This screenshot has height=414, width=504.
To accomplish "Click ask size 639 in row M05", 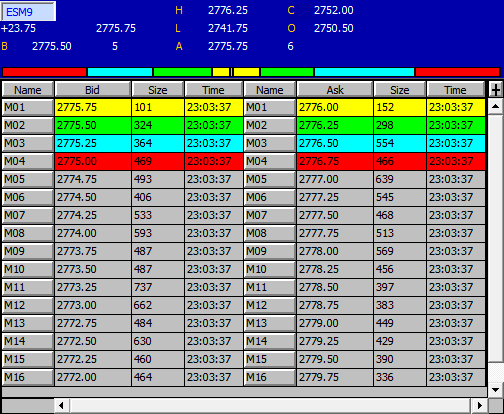I will [400, 179].
